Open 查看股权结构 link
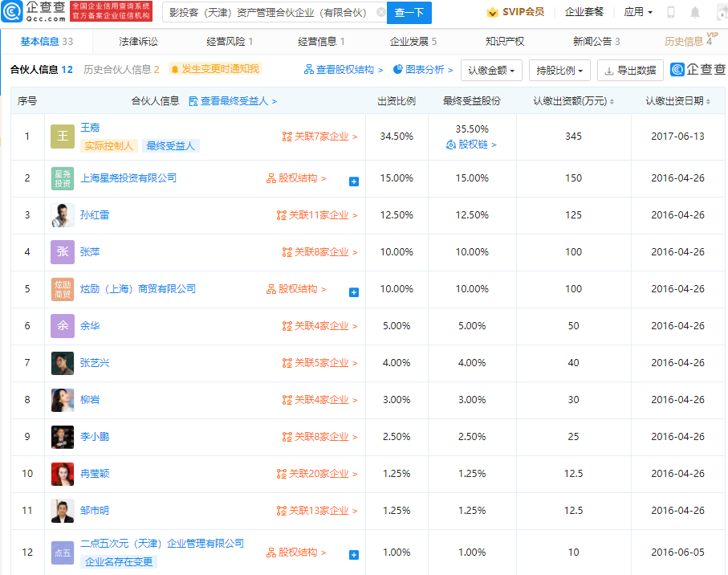Image resolution: width=728 pixels, height=575 pixels. point(344,70)
